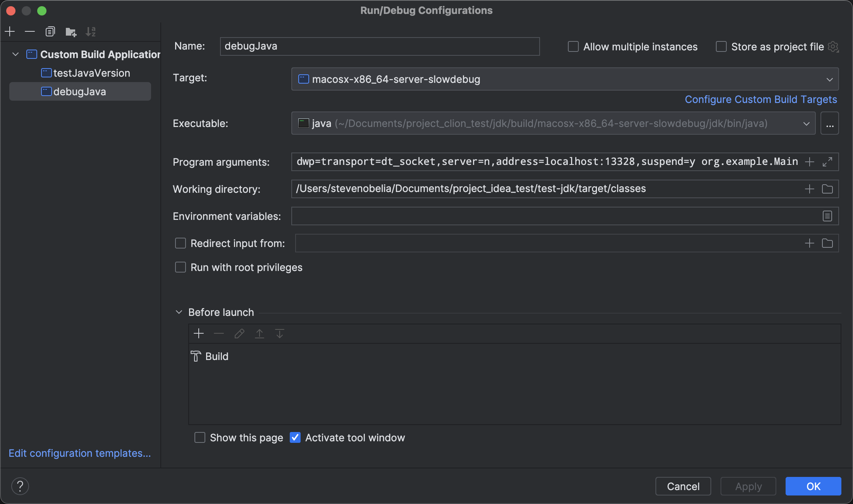
Task: Select testJavaVersion configuration in tree
Action: 91,73
